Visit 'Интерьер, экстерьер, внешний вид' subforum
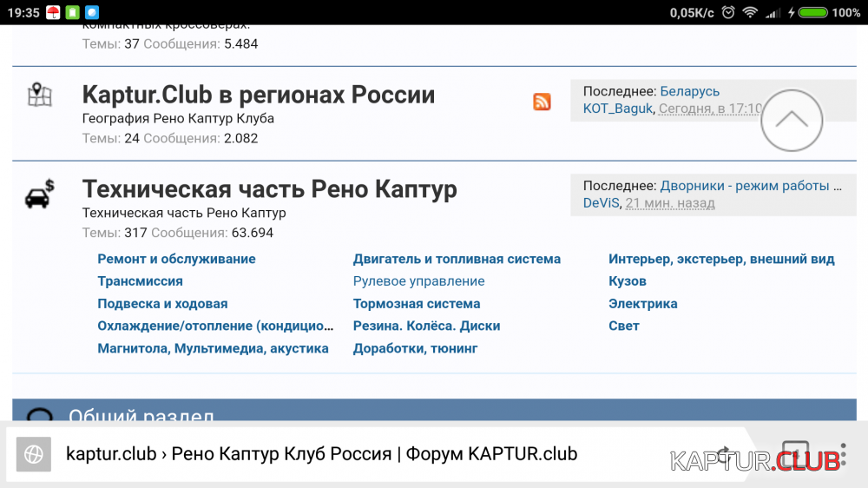868x488 pixels. 721,259
